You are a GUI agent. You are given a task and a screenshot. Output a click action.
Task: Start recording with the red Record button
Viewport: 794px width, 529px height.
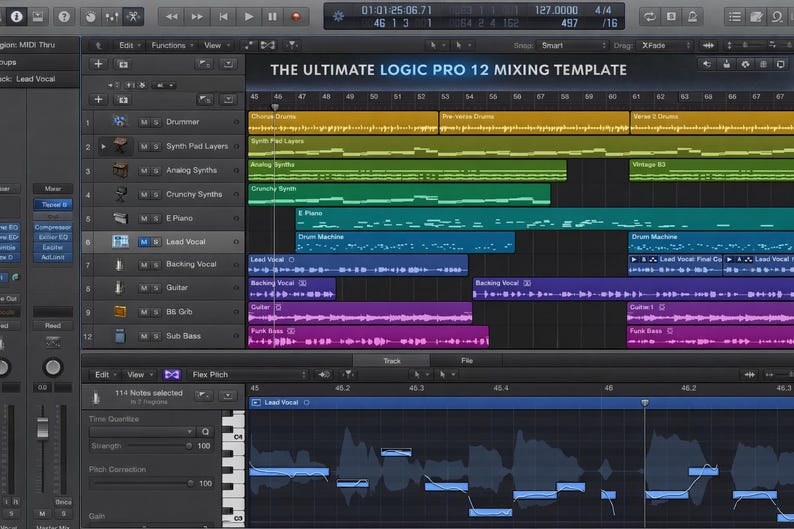(296, 17)
